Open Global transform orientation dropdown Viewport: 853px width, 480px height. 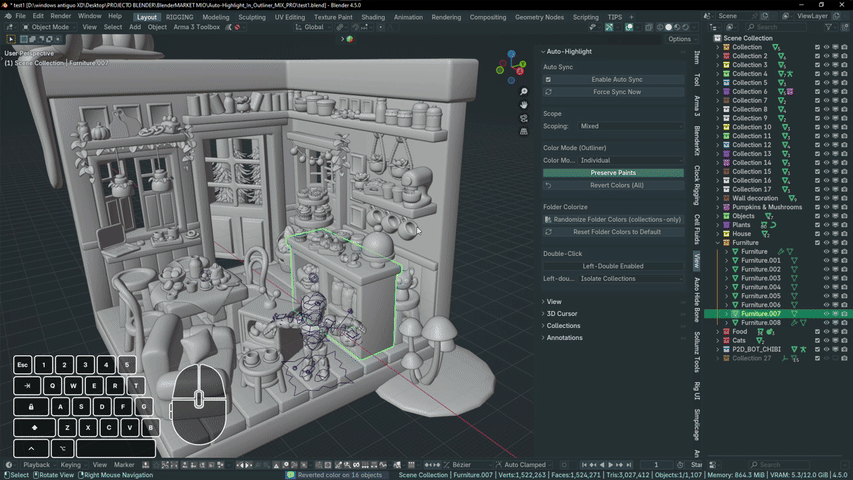pyautogui.click(x=312, y=27)
